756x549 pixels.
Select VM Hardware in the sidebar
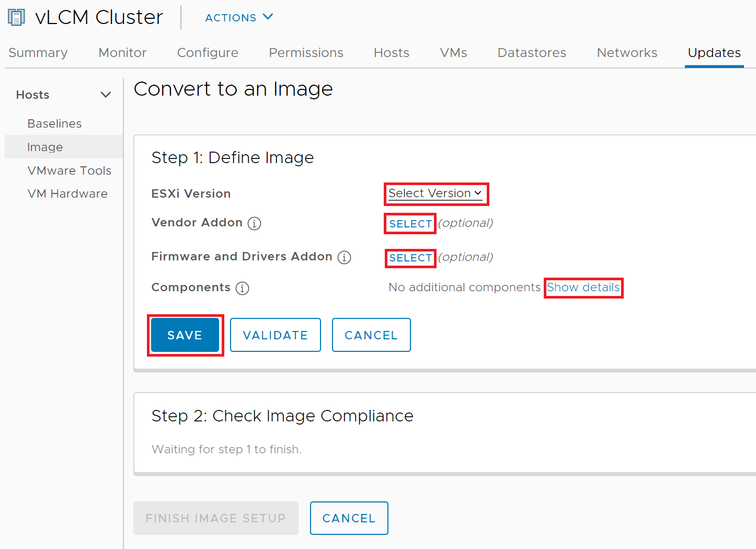(x=67, y=193)
